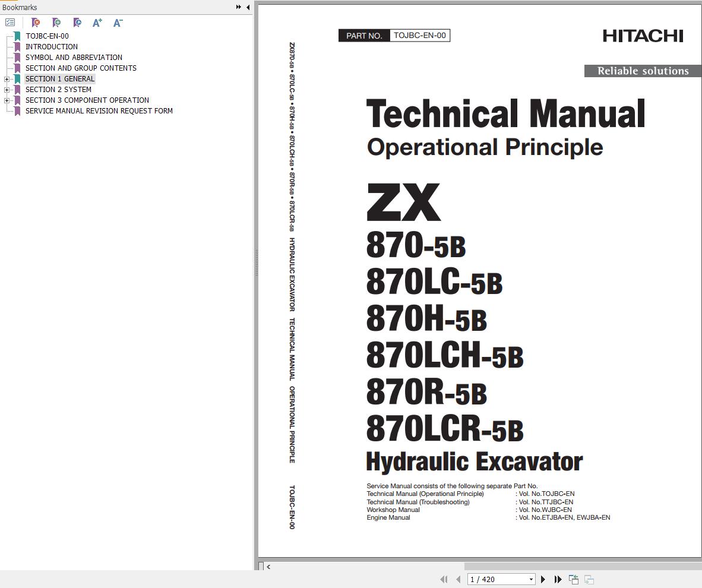Screen dimensions: 702x588
Task: Click bookmark icon beside SECTION 2 SYSTEM
Action: click(x=17, y=90)
